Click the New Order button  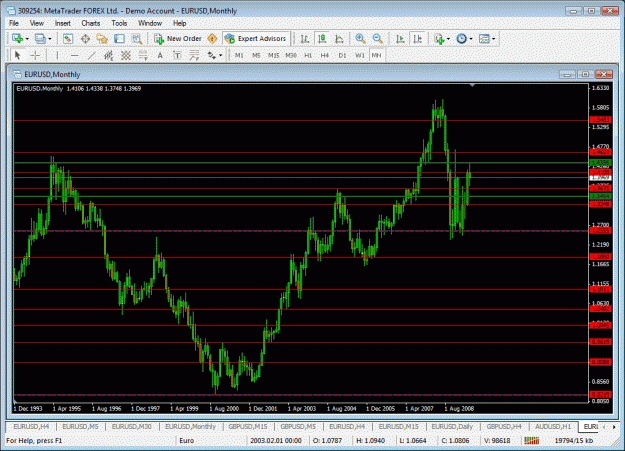coord(178,39)
